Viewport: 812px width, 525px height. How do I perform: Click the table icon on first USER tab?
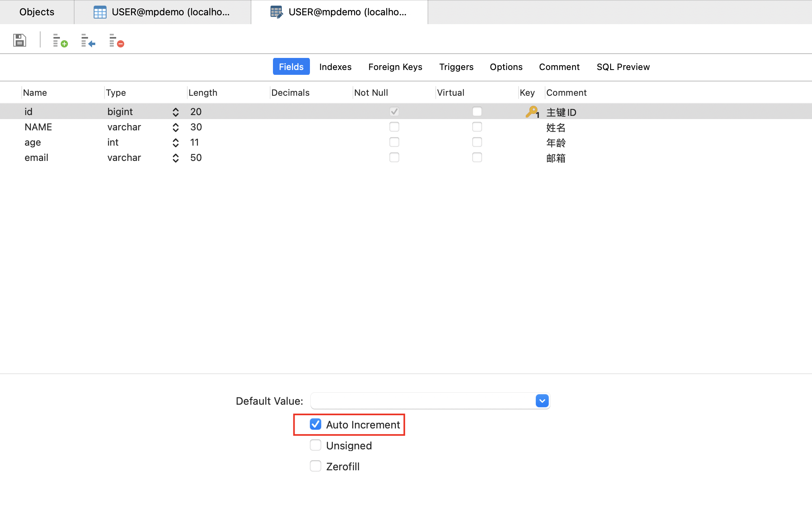click(x=100, y=12)
